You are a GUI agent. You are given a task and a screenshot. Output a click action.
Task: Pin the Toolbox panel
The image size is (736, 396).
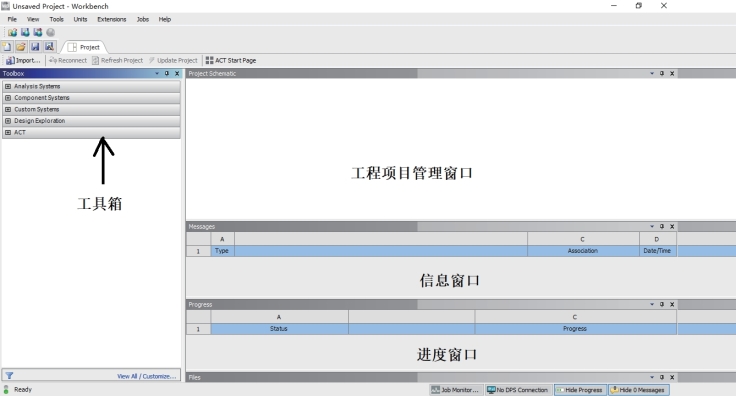click(167, 74)
